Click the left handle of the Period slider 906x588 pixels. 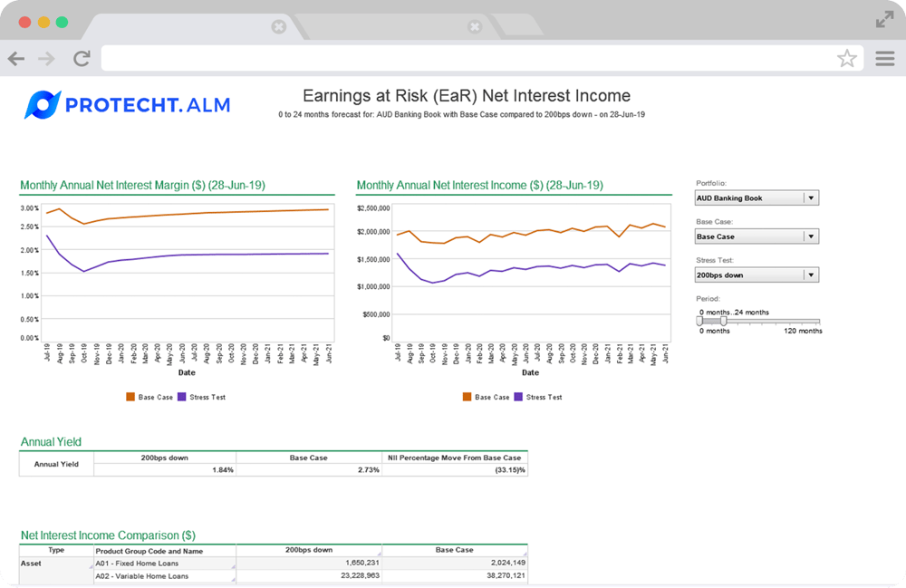(x=699, y=321)
